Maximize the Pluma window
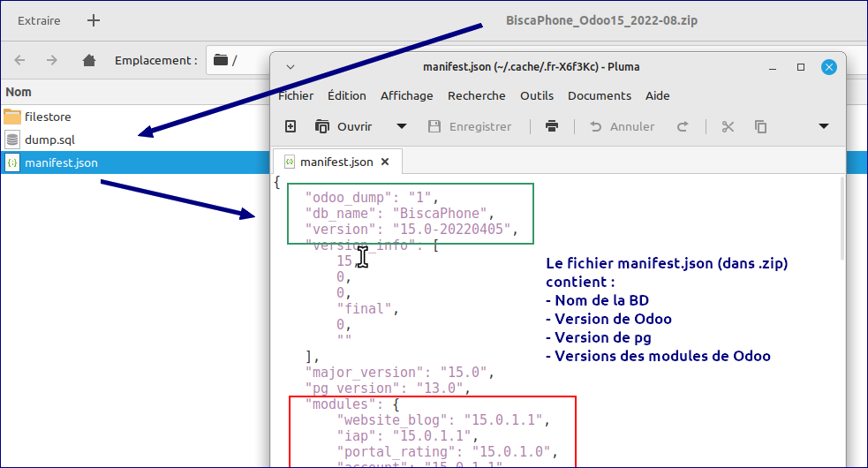Screen dimensions: 868x468 [x=801, y=67]
